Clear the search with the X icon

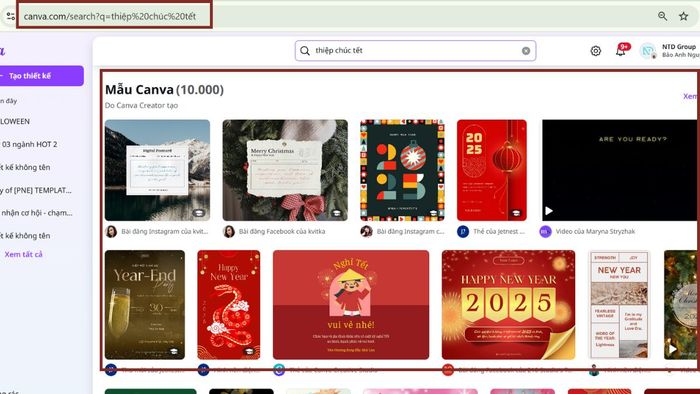pos(526,51)
